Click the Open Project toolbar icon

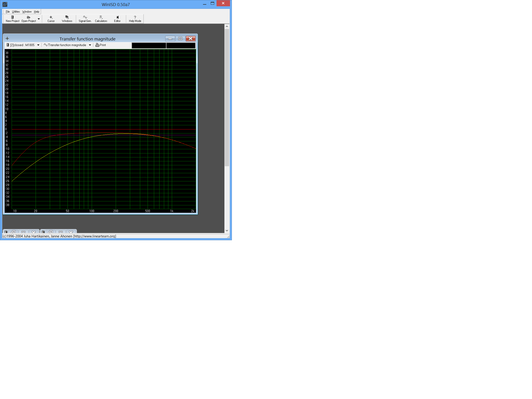point(29,19)
